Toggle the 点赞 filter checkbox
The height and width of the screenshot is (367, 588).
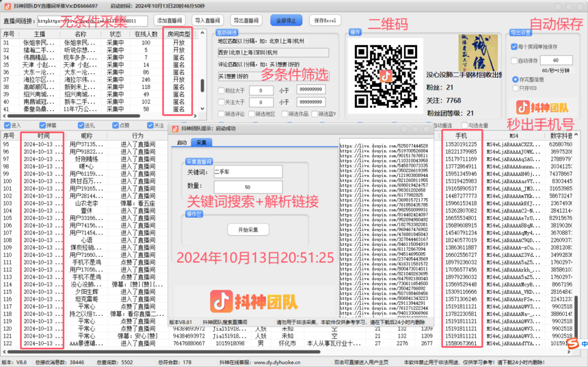[116, 125]
